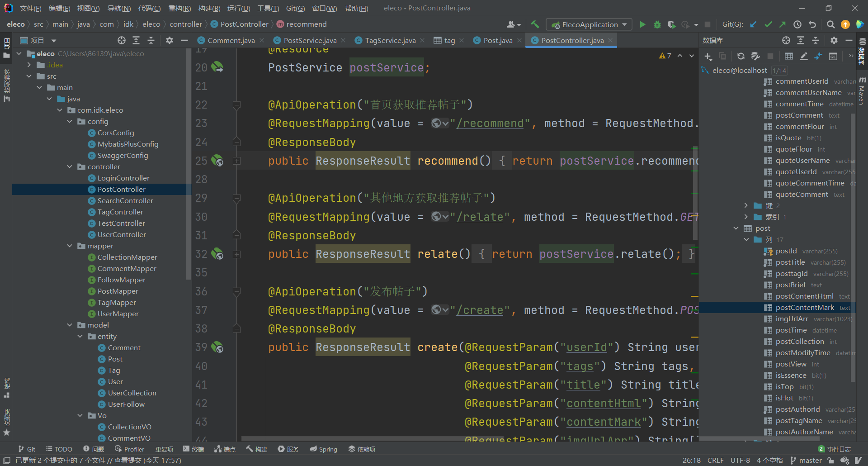The image size is (868, 466).
Task: Close the Post.java tab
Action: pyautogui.click(x=519, y=40)
